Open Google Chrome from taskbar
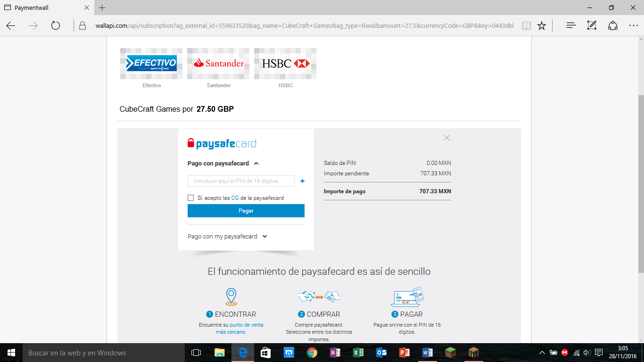This screenshot has height=362, width=644. (x=312, y=353)
